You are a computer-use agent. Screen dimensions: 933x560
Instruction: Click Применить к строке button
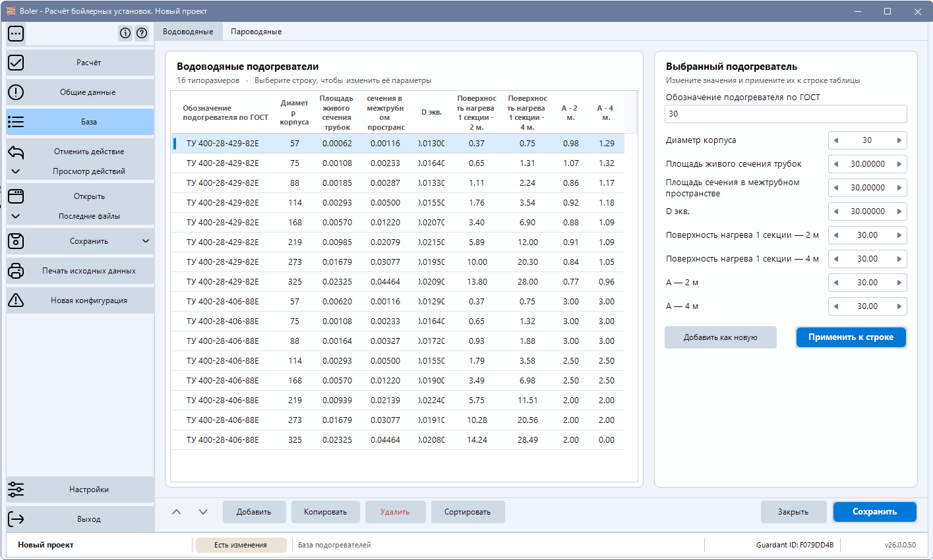click(851, 337)
